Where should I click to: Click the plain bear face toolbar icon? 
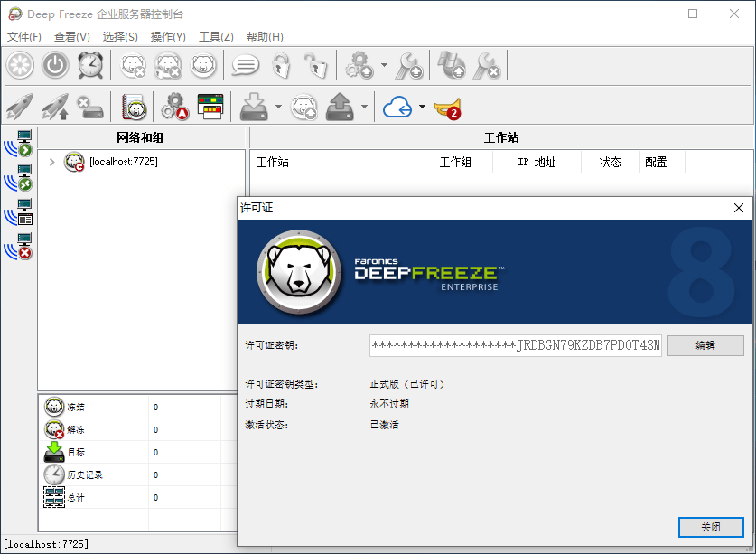(x=203, y=65)
